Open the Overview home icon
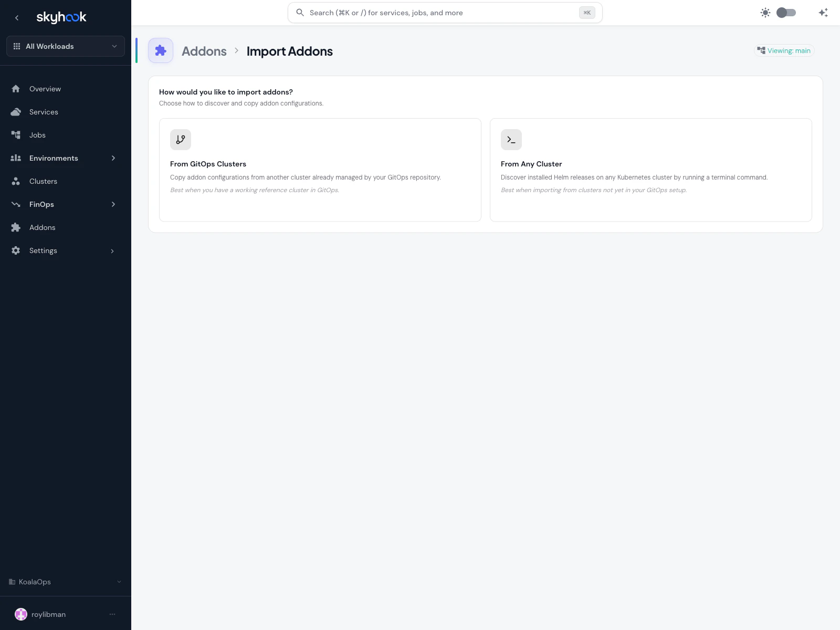This screenshot has width=840, height=630. (x=16, y=89)
